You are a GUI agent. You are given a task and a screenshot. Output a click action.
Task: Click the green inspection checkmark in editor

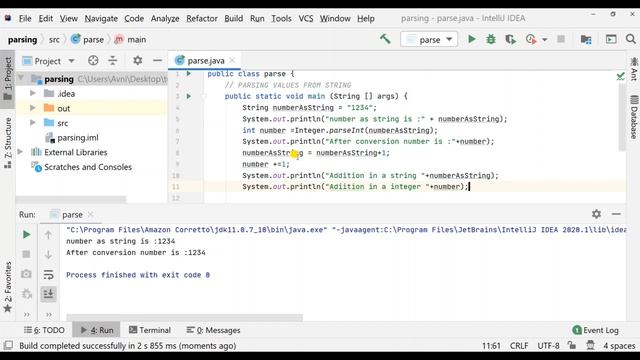[x=620, y=76]
